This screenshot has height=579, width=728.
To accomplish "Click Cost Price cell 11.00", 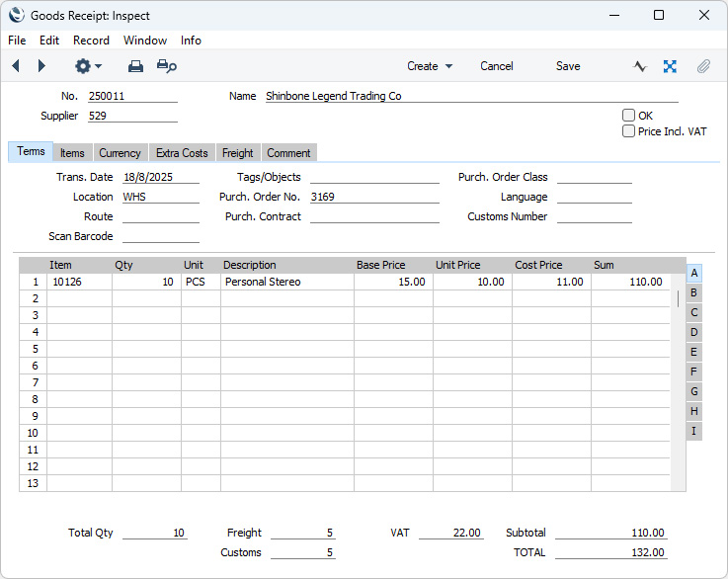I will tap(551, 282).
